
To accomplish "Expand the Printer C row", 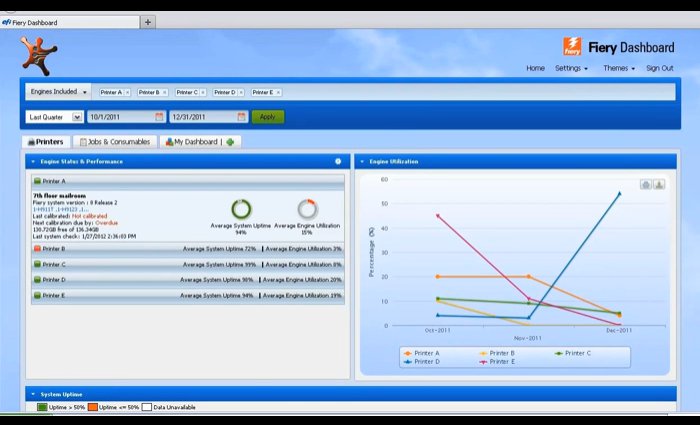I will (188, 264).
